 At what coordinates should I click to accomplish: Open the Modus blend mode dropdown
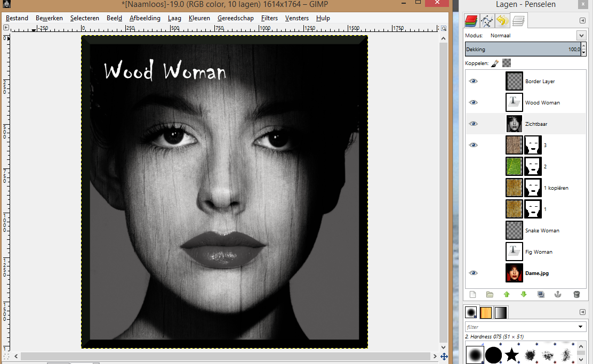tap(581, 36)
